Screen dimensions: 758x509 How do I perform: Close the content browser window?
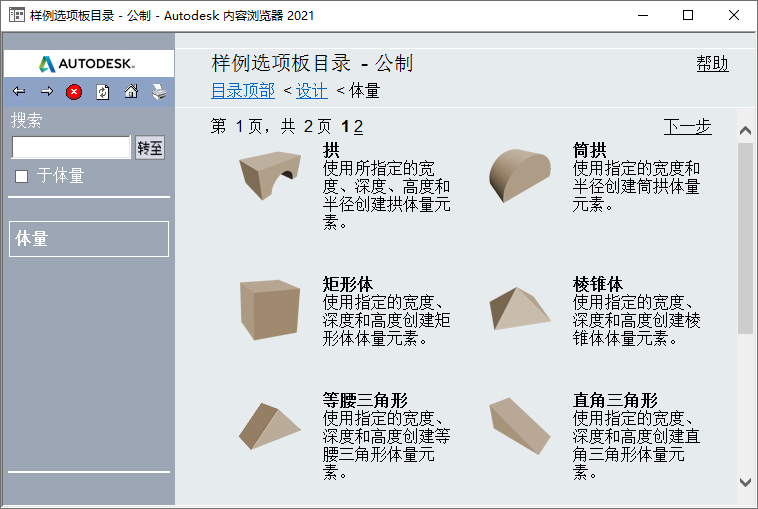tap(733, 15)
